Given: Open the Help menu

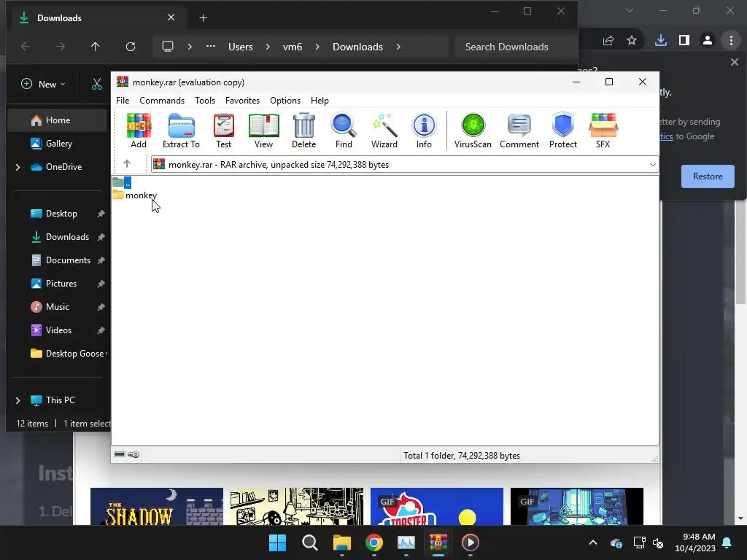Looking at the screenshot, I should point(320,101).
